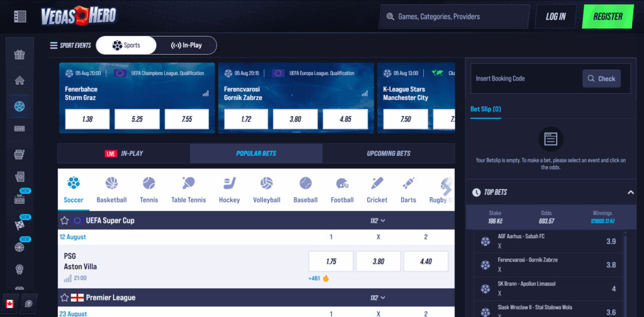Open the trophy sidebar icon
The height and width of the screenshot is (317, 644).
19,269
